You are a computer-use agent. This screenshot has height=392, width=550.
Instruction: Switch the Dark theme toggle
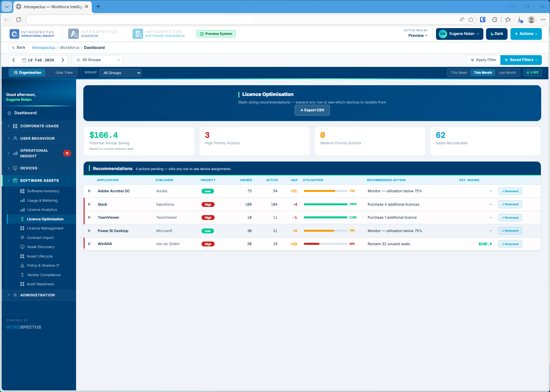click(x=496, y=34)
